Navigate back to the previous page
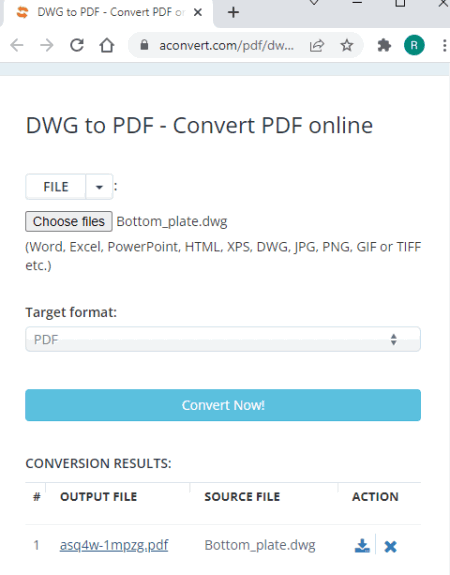This screenshot has height=575, width=450. pyautogui.click(x=17, y=45)
